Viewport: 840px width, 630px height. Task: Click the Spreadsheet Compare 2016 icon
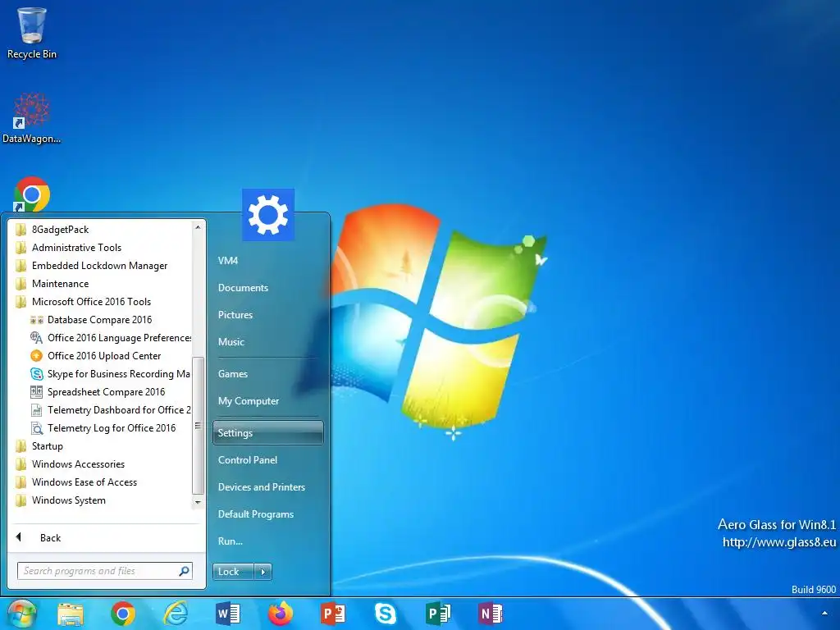[x=36, y=392]
